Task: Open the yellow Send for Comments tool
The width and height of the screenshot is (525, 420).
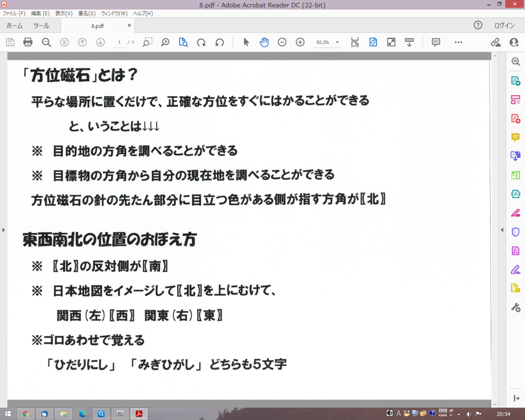Action: (515, 288)
